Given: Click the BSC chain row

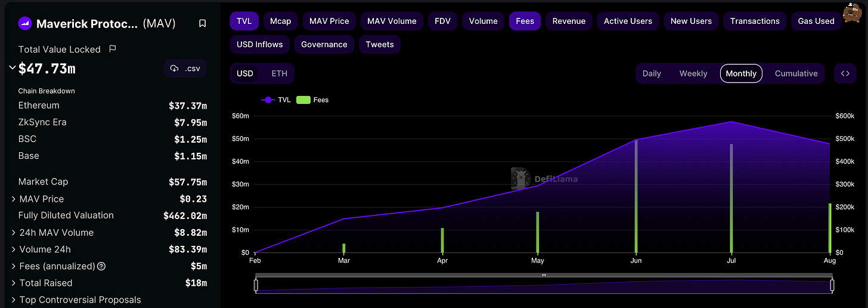Looking at the screenshot, I should pyautogui.click(x=113, y=139).
